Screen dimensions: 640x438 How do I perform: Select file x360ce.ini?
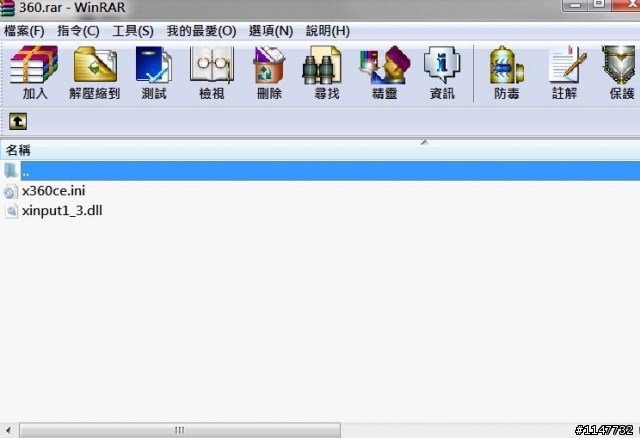click(x=53, y=191)
